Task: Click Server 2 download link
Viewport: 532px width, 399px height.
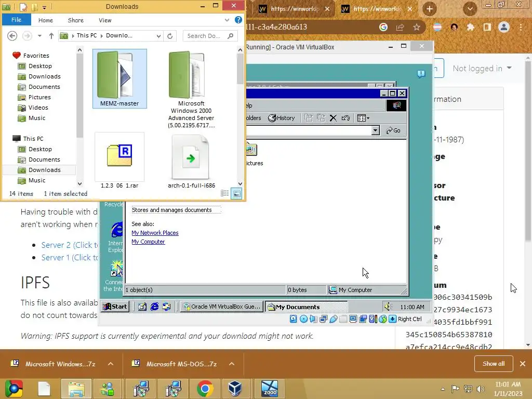Action: (69, 245)
